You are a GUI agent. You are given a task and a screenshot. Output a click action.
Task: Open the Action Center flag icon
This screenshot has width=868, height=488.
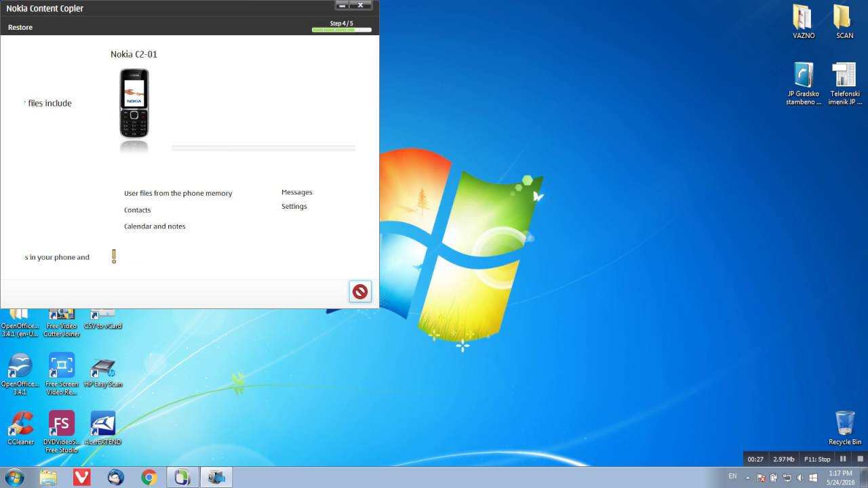pos(761,477)
